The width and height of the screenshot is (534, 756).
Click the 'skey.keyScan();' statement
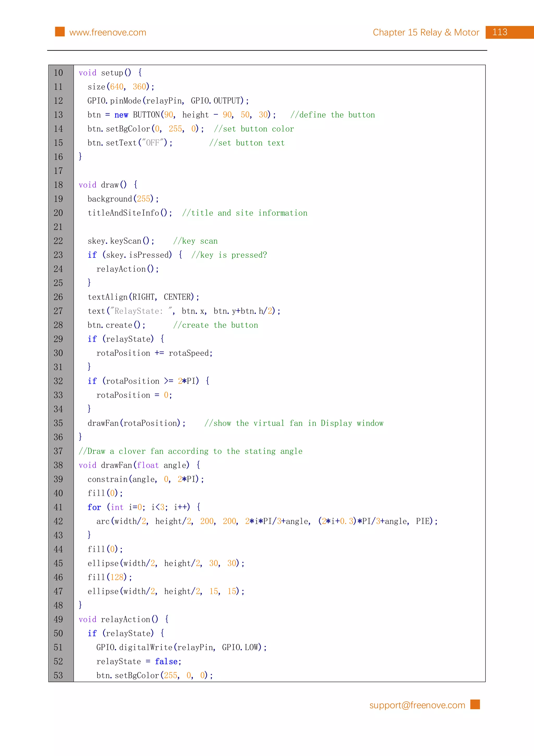point(121,241)
